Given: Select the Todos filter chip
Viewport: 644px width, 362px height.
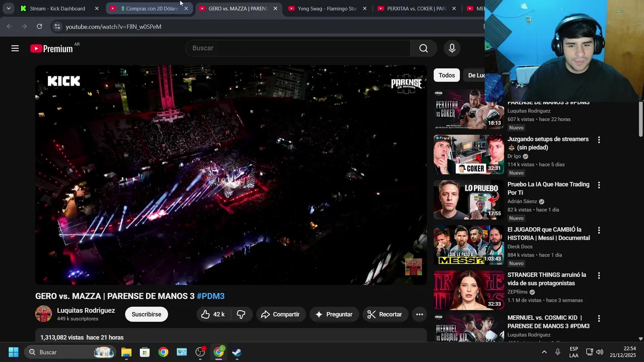Looking at the screenshot, I should point(447,75).
